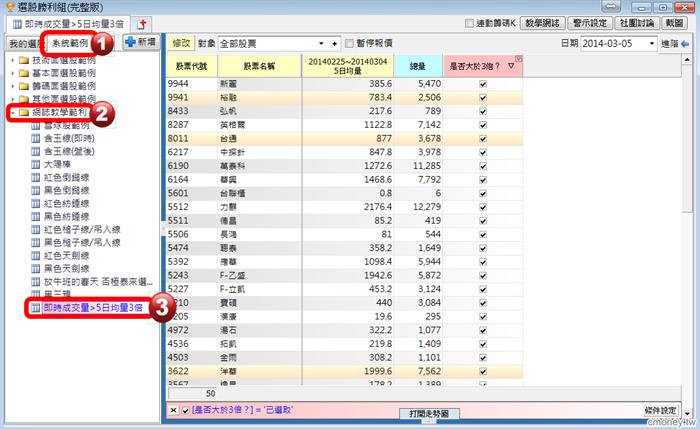Viewport: 700px width, 429px height.
Task: Toggle the 連動籌碼K checkbox
Action: (469, 23)
